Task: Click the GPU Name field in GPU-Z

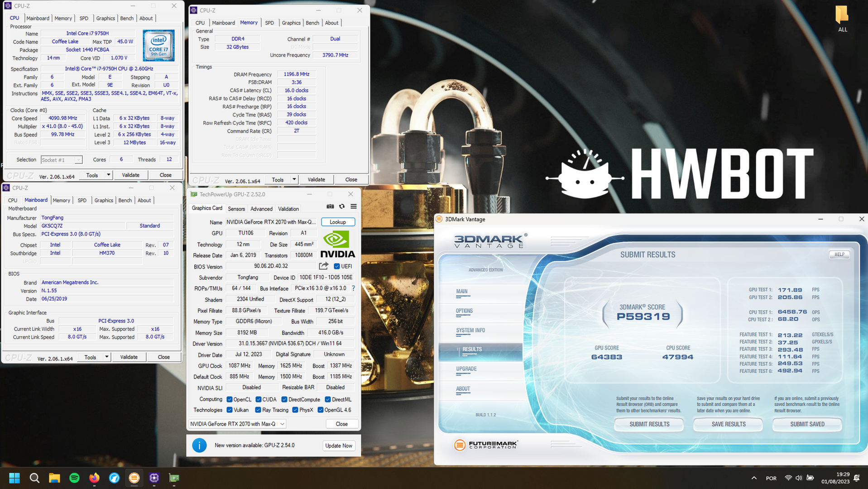Action: 272,222
